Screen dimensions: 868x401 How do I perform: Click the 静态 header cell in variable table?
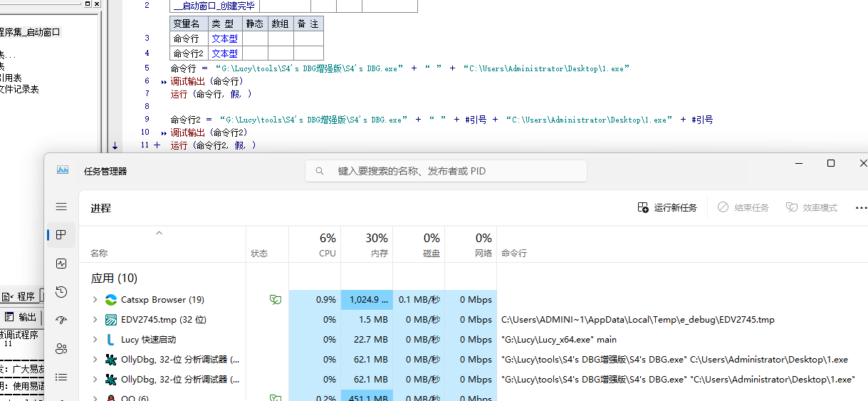click(x=255, y=24)
